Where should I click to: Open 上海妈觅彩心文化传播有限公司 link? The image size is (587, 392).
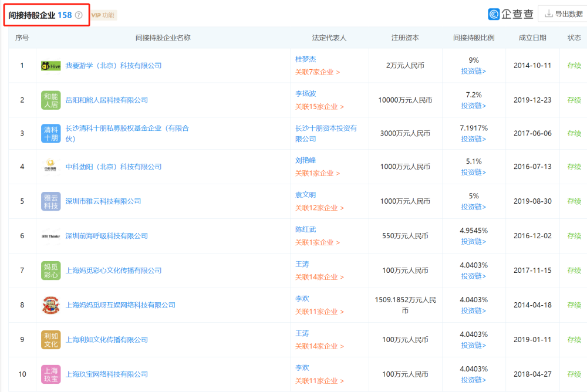[113, 271]
